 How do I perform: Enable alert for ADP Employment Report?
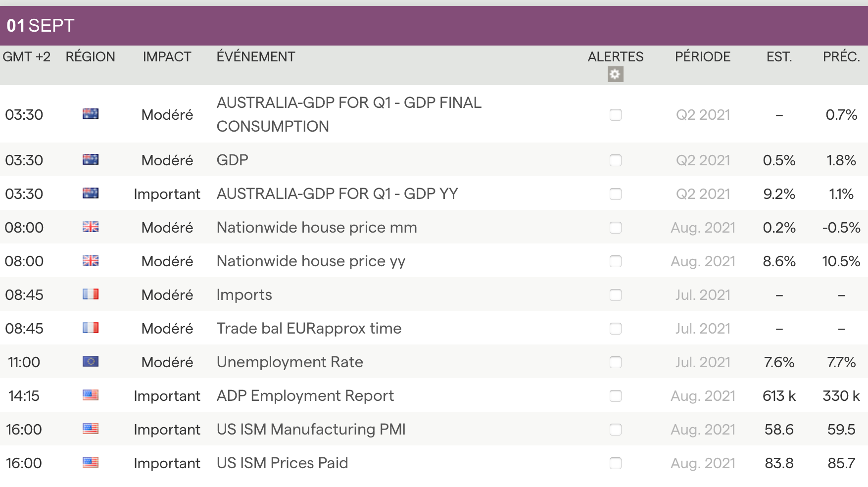point(615,396)
